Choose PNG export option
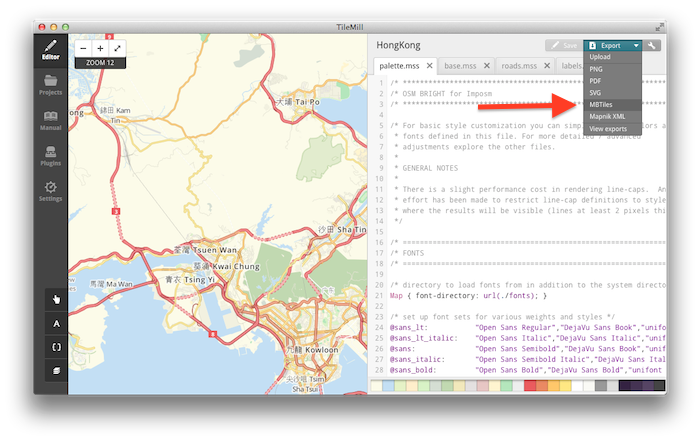This screenshot has width=700, height=441. click(x=612, y=69)
